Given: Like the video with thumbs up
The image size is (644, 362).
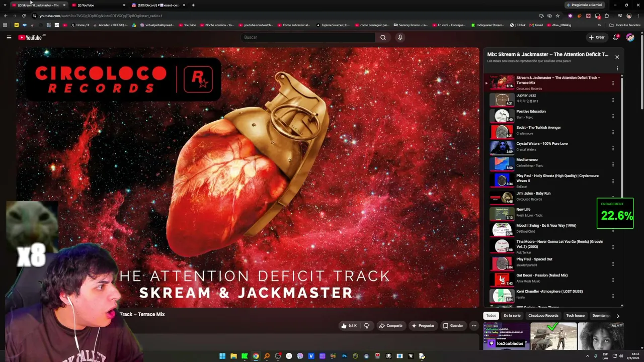Looking at the screenshot, I should (x=349, y=326).
